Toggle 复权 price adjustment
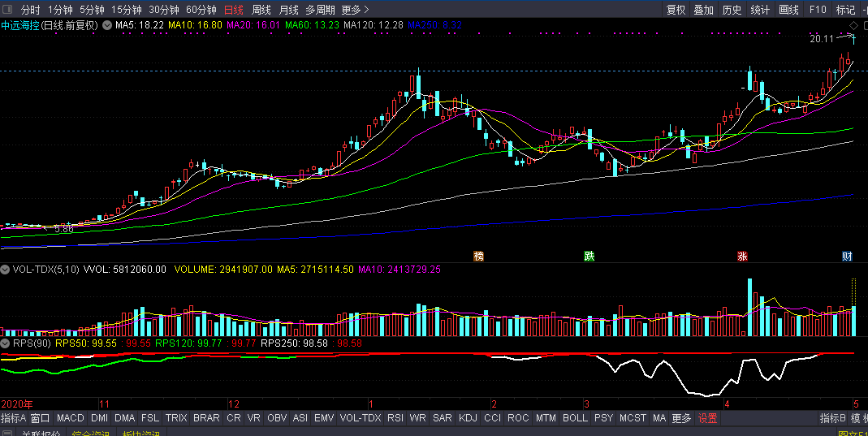Viewport: 868px width, 436px height. coord(676,10)
